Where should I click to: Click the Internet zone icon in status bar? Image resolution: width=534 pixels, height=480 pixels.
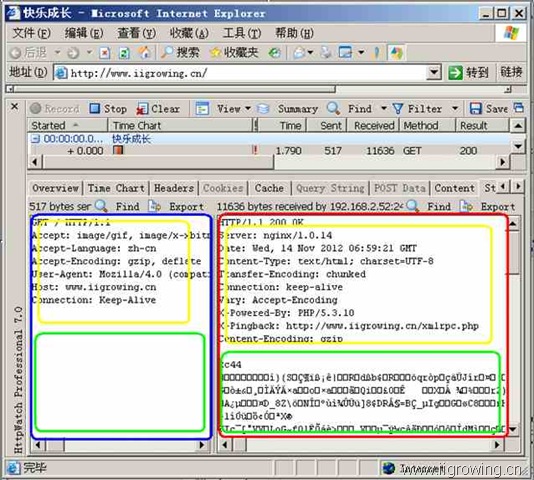[389, 468]
